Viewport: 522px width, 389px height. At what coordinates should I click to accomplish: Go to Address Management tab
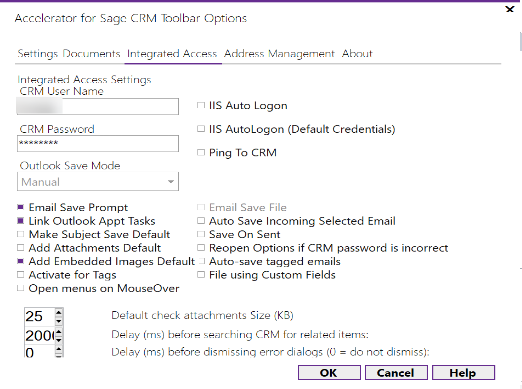point(279,54)
